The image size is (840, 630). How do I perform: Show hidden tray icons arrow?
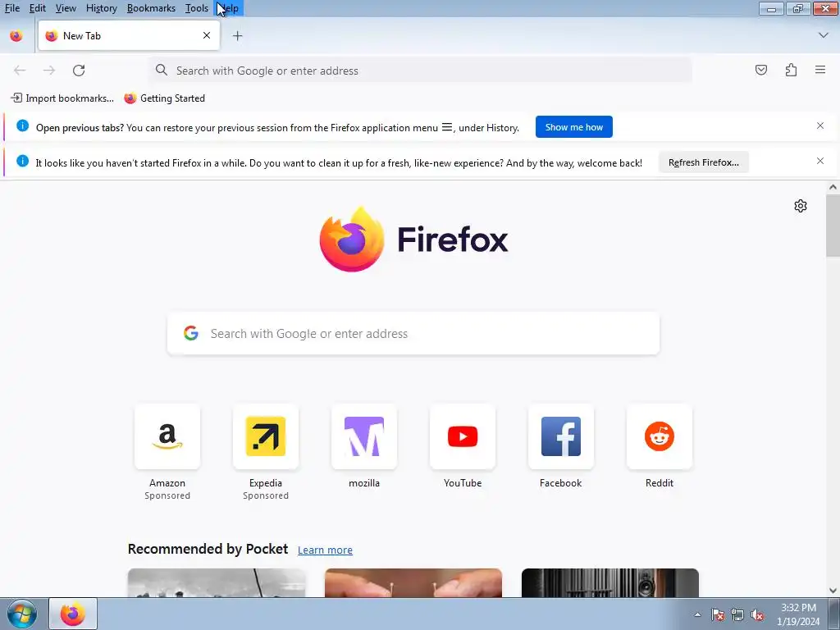point(697,614)
